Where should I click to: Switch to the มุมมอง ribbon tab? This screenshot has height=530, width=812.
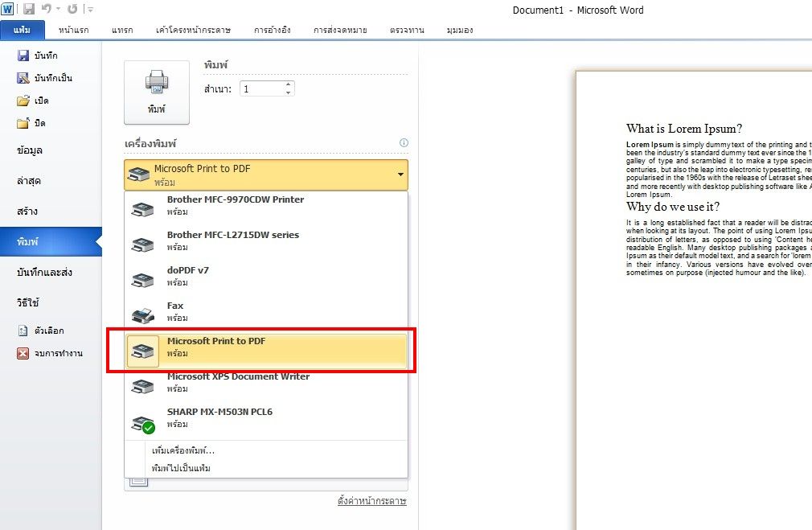coord(460,30)
